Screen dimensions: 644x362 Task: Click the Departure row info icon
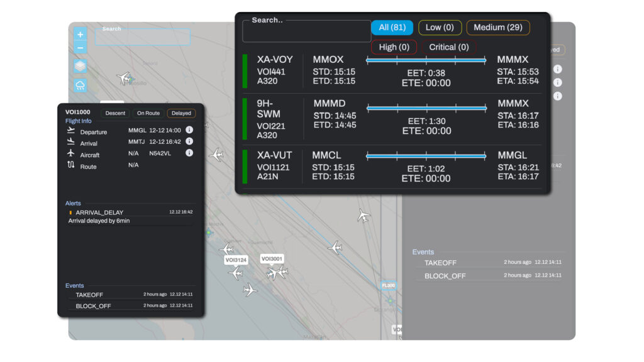tap(189, 130)
